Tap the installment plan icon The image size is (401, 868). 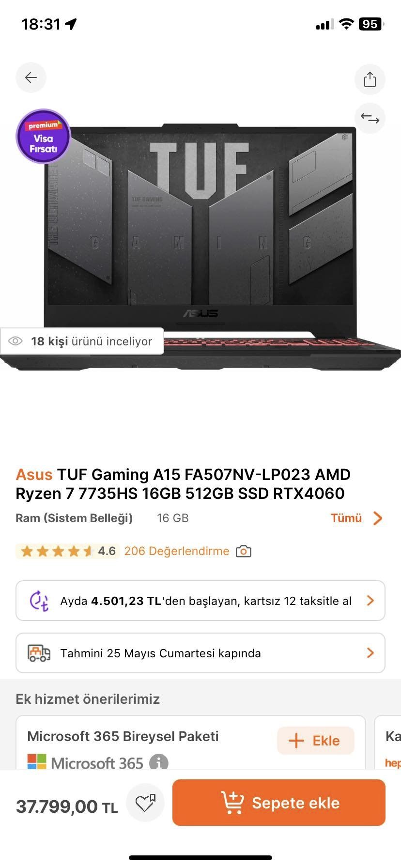point(39,601)
